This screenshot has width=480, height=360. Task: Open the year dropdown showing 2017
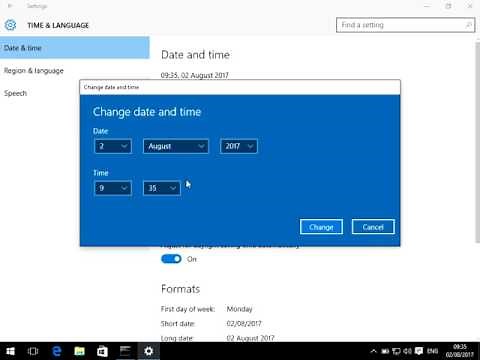(239, 146)
